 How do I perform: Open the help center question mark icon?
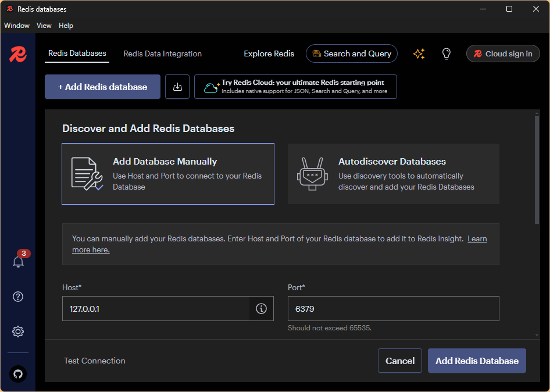pyautogui.click(x=18, y=297)
